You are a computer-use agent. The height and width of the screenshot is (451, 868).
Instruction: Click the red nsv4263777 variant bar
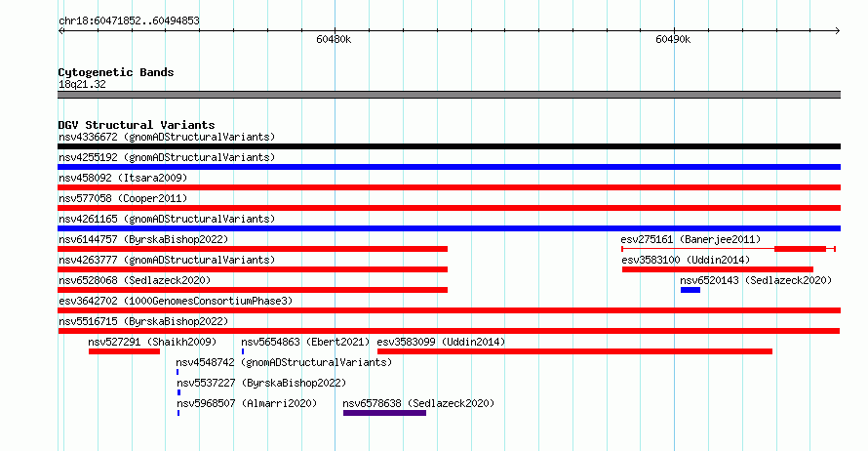point(253,269)
